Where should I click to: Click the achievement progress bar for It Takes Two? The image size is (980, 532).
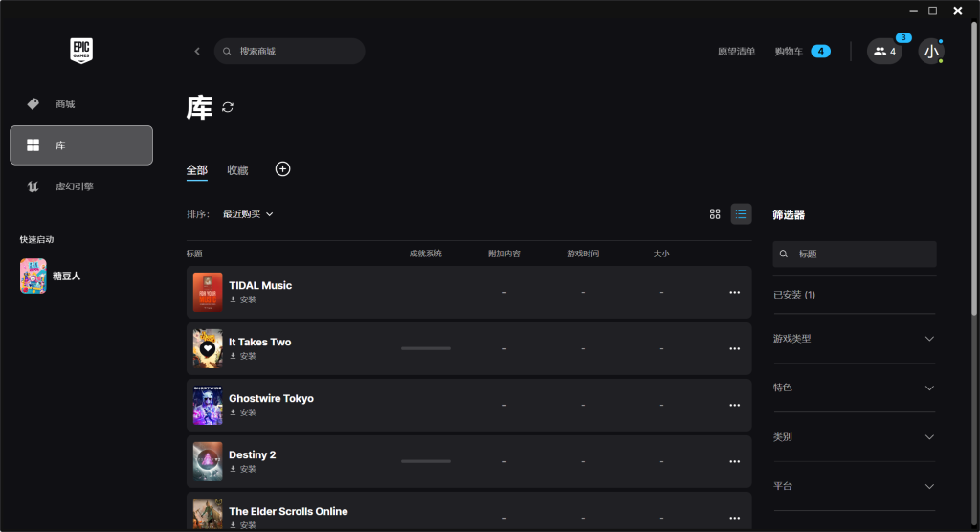(426, 348)
